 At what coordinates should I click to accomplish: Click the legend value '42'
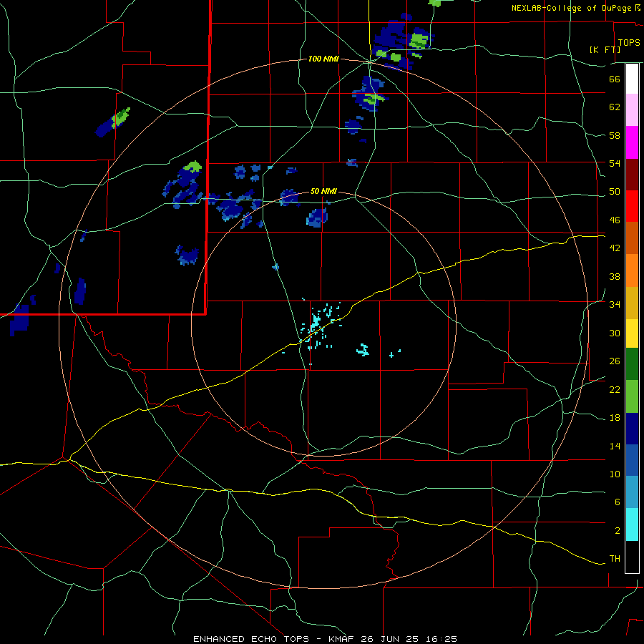point(615,248)
